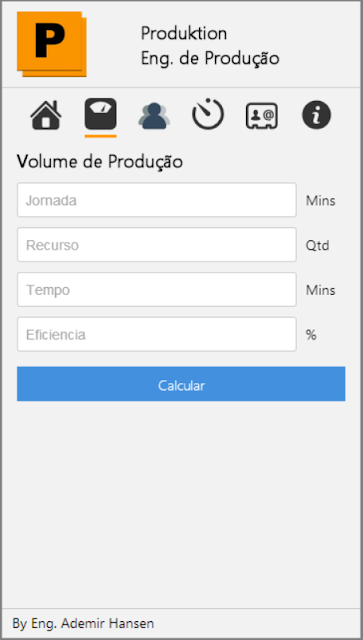Click the Volume de Produção heading
Viewport: 363px width, 640px height.
click(x=100, y=162)
